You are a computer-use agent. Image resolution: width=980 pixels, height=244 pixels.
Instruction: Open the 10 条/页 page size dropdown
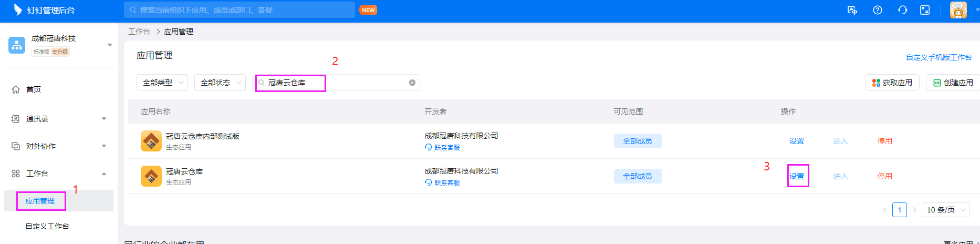946,210
